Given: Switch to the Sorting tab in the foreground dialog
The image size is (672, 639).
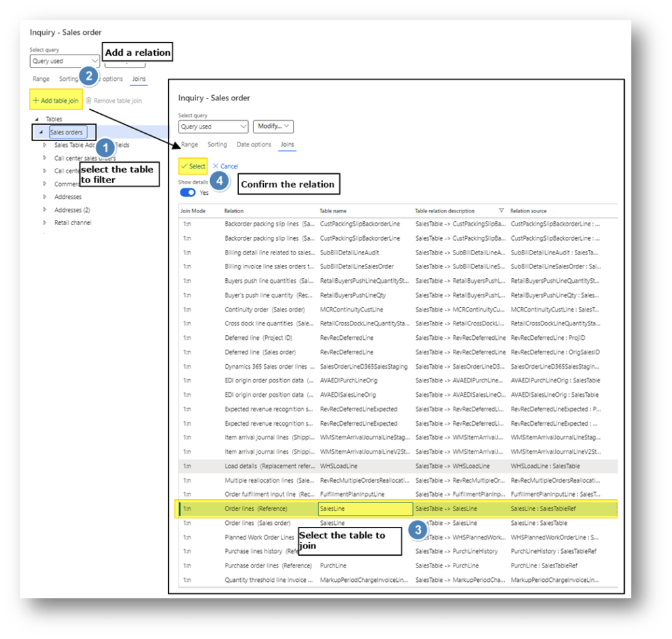Looking at the screenshot, I should coord(217,144).
